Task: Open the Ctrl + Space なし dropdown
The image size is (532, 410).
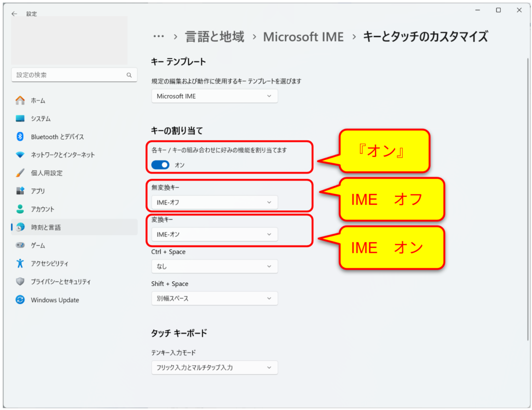Action: tap(215, 267)
